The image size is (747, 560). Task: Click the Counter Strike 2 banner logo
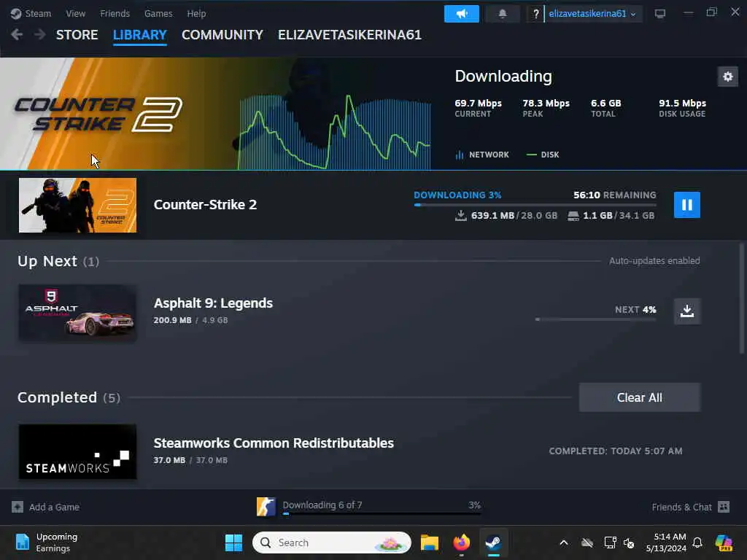click(98, 114)
